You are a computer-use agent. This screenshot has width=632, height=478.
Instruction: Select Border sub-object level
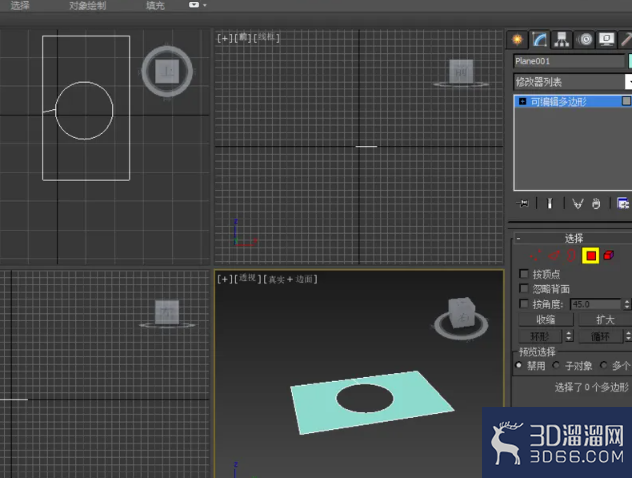(x=571, y=256)
